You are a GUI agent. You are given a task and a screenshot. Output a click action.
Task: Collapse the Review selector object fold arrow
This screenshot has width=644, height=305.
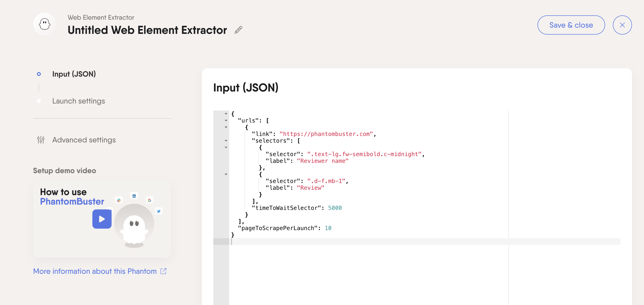pyautogui.click(x=226, y=174)
